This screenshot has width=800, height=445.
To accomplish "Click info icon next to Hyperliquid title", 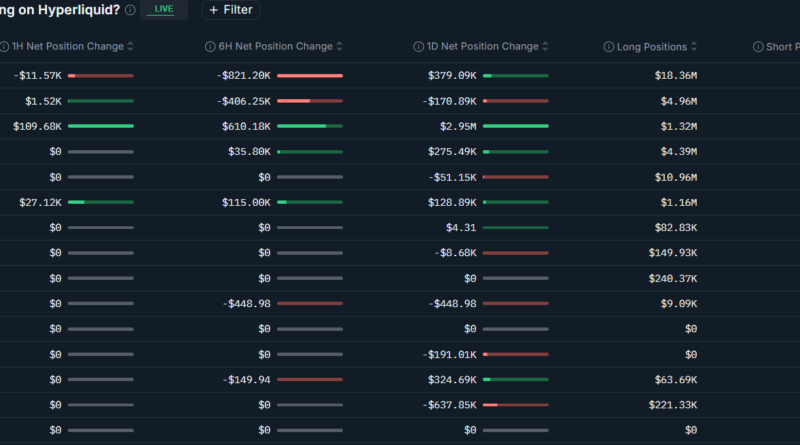I will pyautogui.click(x=130, y=10).
